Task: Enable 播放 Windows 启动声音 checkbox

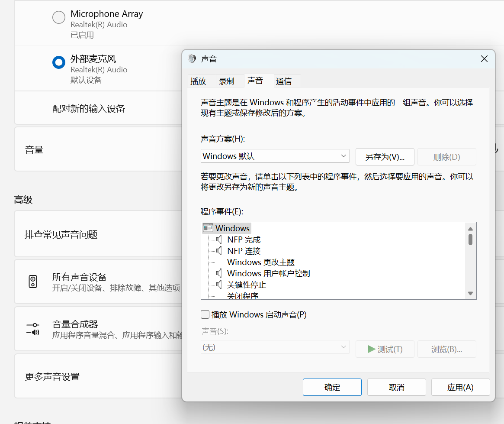Action: (x=205, y=314)
